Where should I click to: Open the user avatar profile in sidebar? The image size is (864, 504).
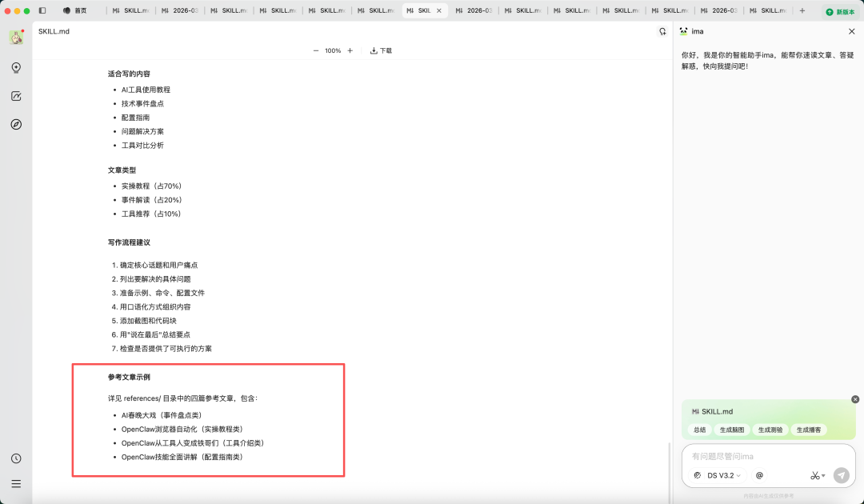tap(16, 38)
